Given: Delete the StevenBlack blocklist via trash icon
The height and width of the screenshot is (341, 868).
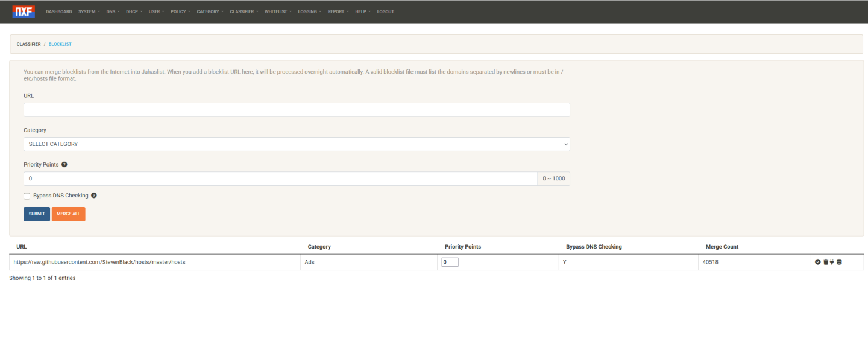Looking at the screenshot, I should click(825, 262).
